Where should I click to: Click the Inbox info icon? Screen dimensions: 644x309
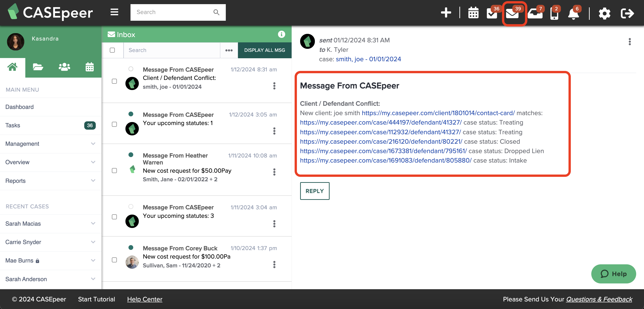tap(281, 34)
